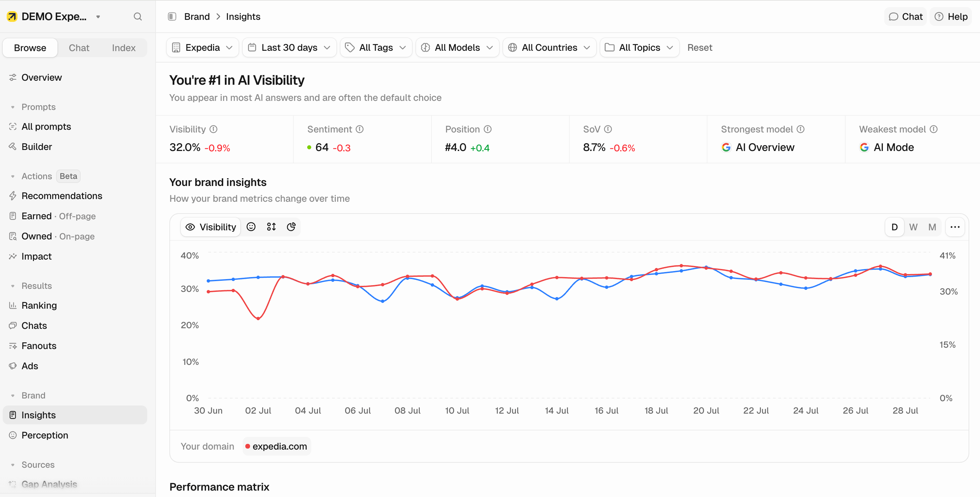Switch to the Index tab

coord(124,47)
